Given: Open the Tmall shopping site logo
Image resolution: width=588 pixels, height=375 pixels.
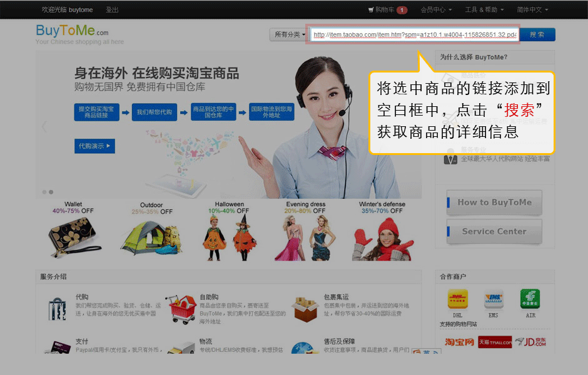Looking at the screenshot, I should pos(495,342).
